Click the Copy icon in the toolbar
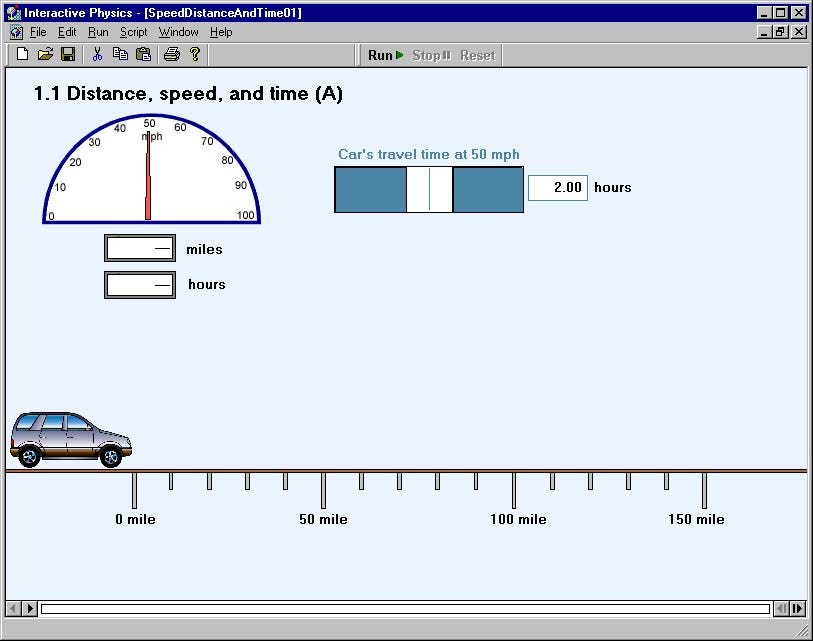The image size is (813, 641). pyautogui.click(x=120, y=54)
